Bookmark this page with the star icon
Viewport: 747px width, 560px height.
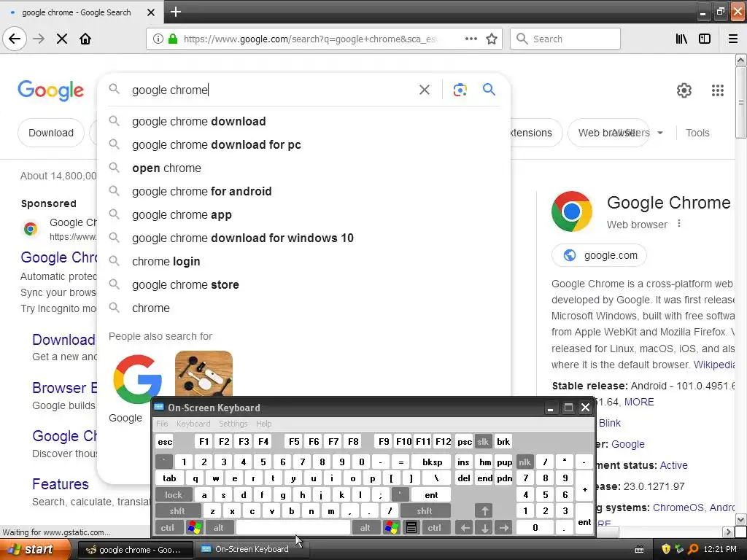(492, 39)
